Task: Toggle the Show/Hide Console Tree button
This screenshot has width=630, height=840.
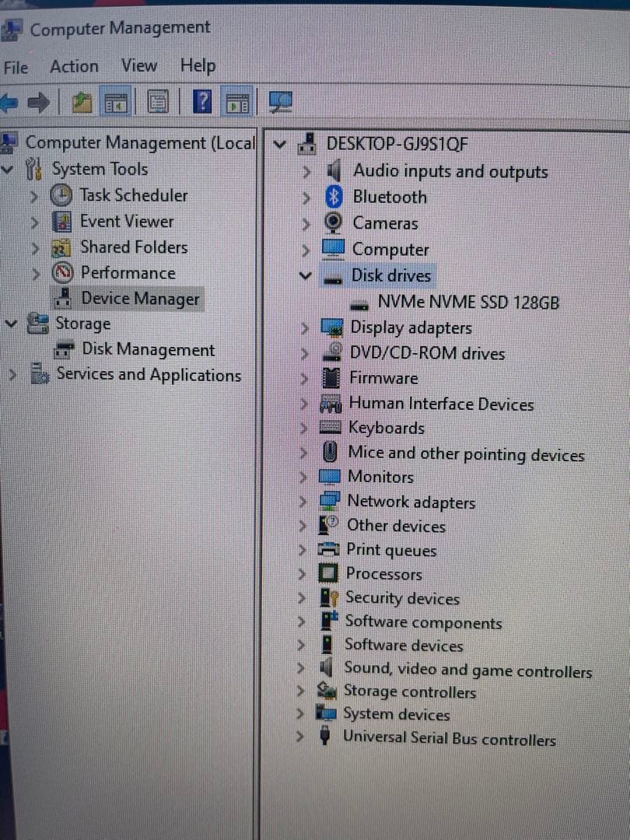Action: click(x=117, y=103)
